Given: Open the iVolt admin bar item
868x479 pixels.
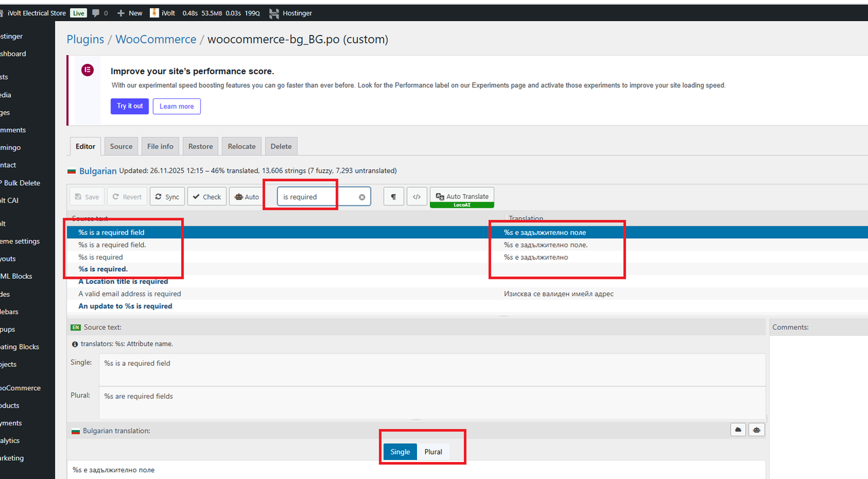Looking at the screenshot, I should 162,13.
